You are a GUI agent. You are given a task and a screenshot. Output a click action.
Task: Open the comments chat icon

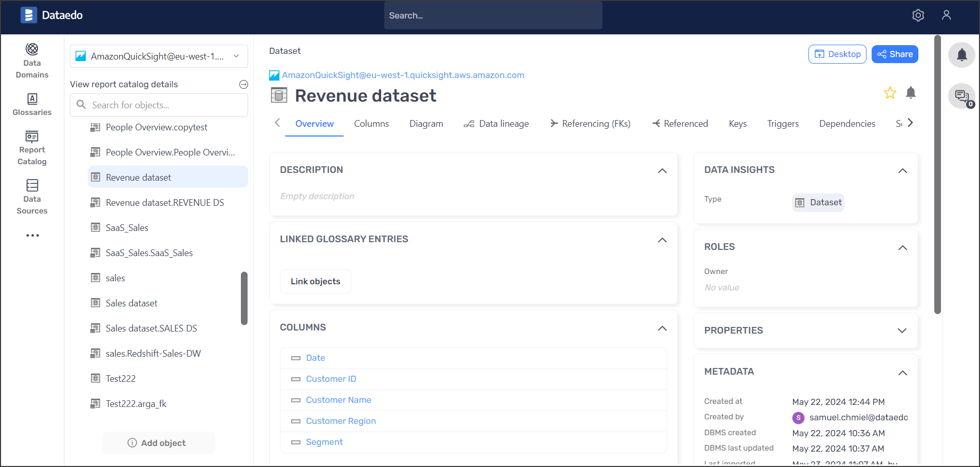962,96
